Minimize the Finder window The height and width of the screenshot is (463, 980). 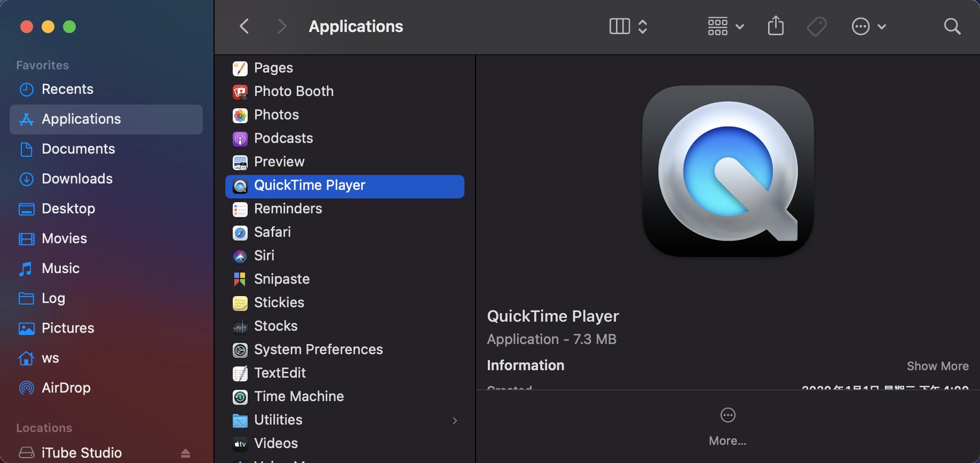coord(48,26)
